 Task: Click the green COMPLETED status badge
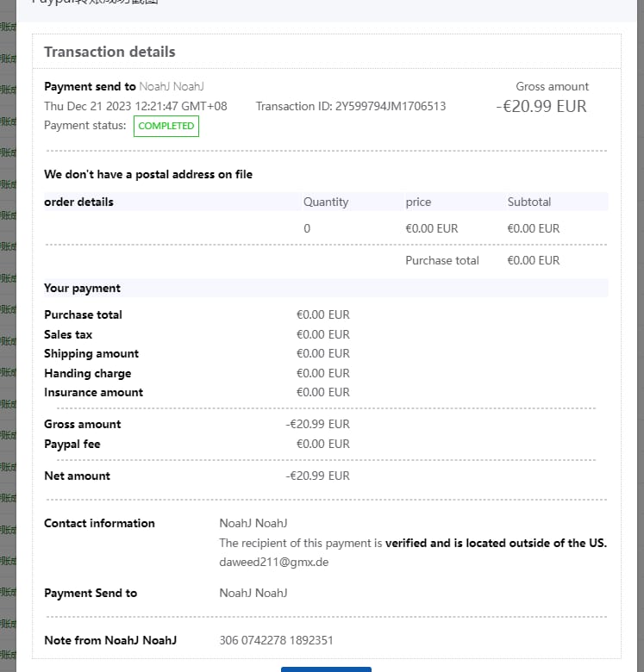click(x=166, y=126)
